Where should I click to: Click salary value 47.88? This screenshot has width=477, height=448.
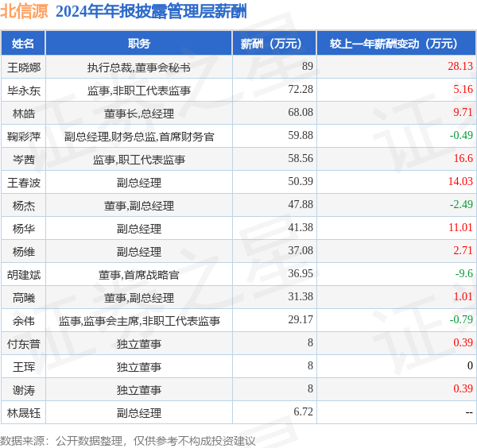coord(301,204)
